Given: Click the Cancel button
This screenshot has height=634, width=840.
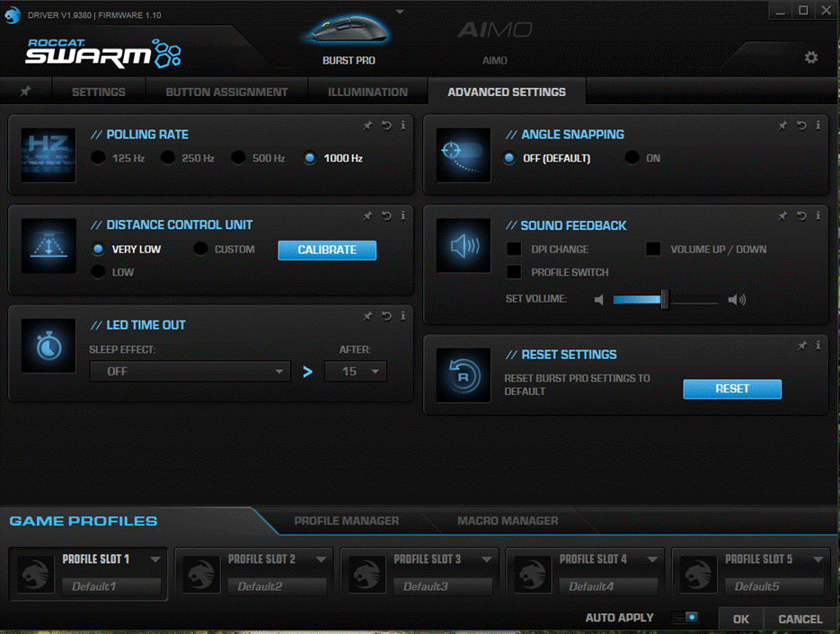Looking at the screenshot, I should pyautogui.click(x=800, y=619).
